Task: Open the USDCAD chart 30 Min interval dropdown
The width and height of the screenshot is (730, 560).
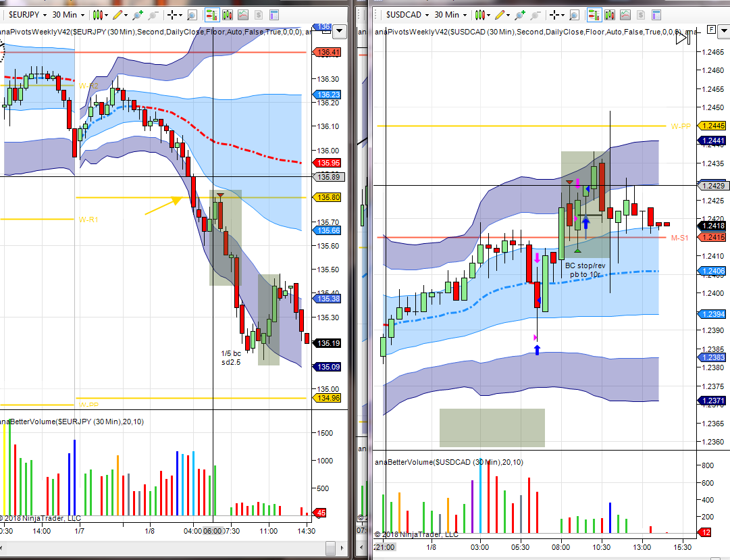Action: 450,15
